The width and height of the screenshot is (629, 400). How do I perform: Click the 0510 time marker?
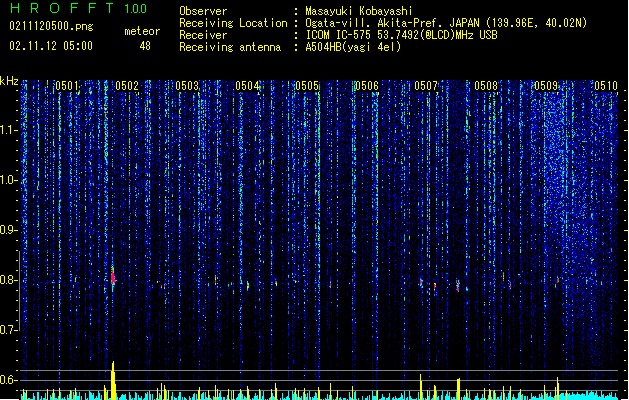point(606,85)
